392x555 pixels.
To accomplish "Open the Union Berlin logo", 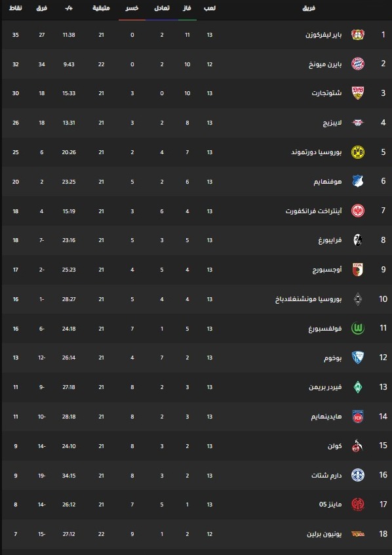I will [x=358, y=534].
